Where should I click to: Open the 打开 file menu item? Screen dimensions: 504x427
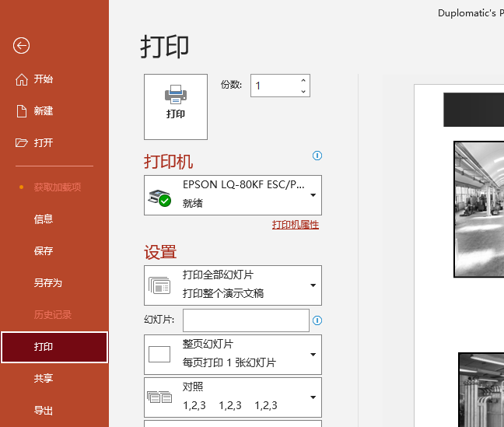point(44,143)
